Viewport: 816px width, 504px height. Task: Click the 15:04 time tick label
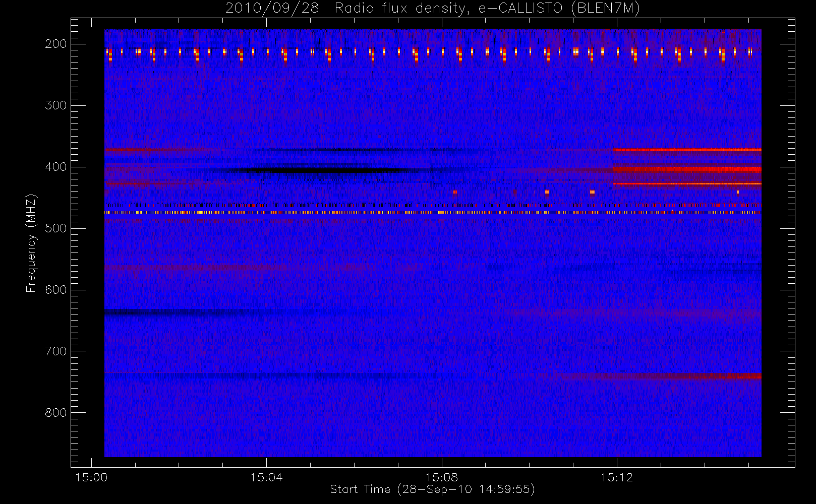(266, 477)
